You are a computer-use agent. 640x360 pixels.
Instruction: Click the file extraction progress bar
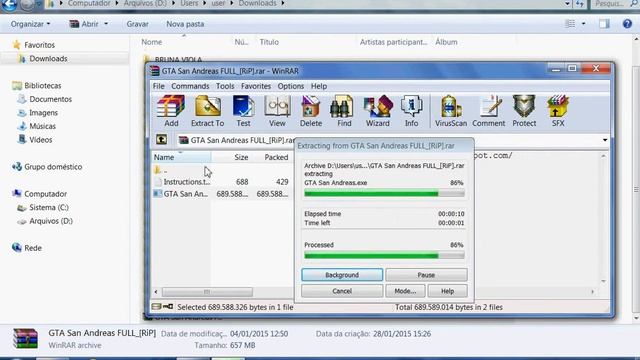point(384,193)
